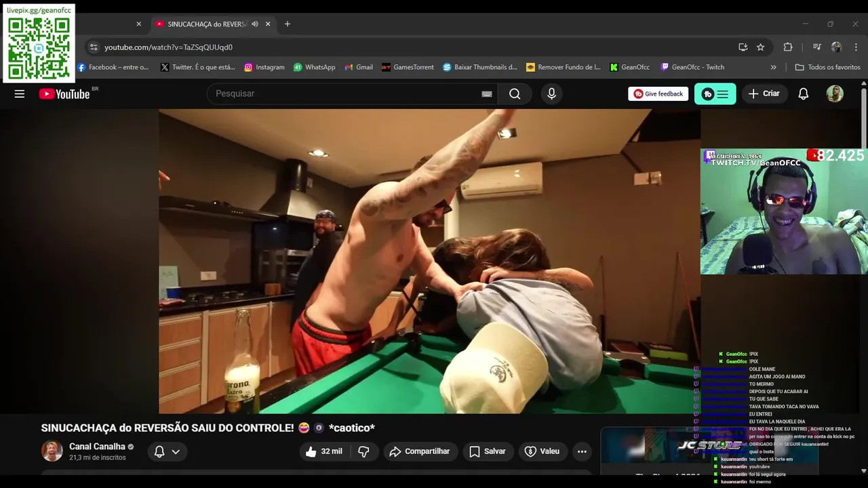Image resolution: width=868 pixels, height=488 pixels.
Task: Open the Gmail bookmark
Action: tap(359, 67)
